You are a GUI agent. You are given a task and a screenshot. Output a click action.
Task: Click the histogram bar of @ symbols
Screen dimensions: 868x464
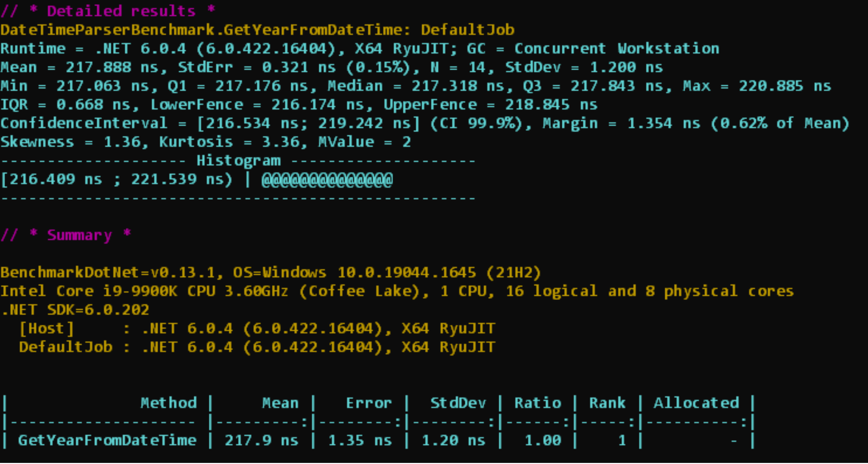pos(327,180)
